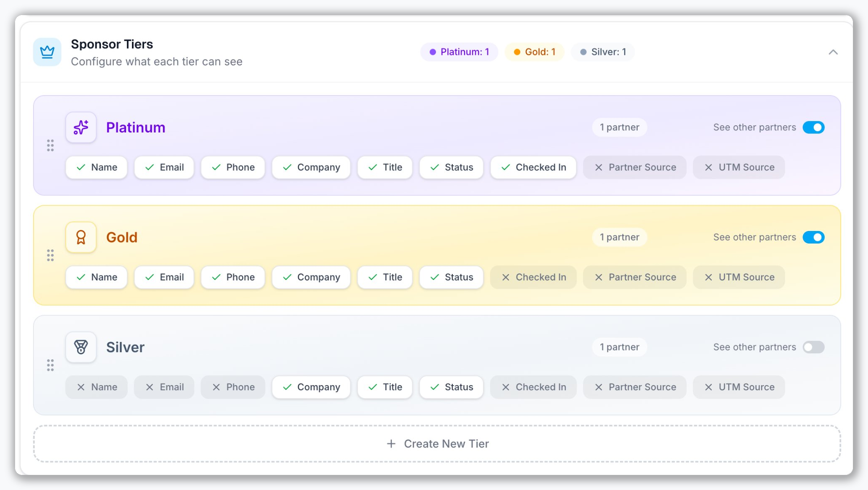Click the X icon on Silver's UTM Source chip
Screen dimensions: 868x490
point(708,387)
